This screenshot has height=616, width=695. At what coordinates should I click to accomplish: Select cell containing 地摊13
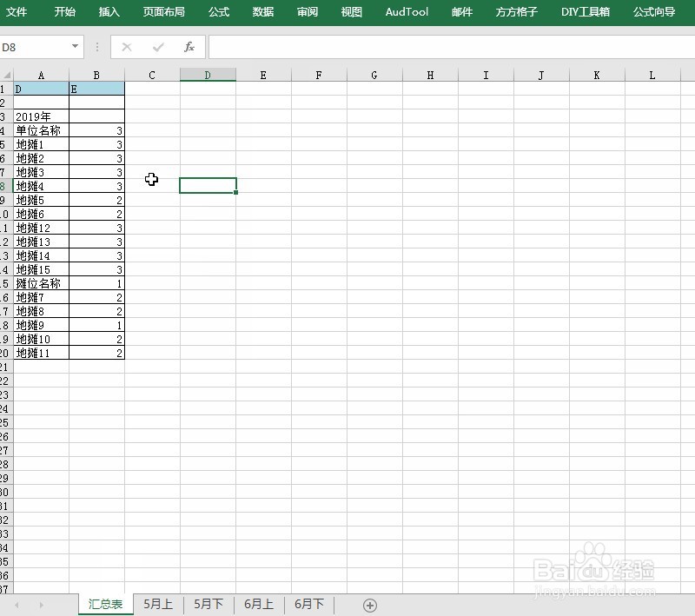[x=41, y=242]
